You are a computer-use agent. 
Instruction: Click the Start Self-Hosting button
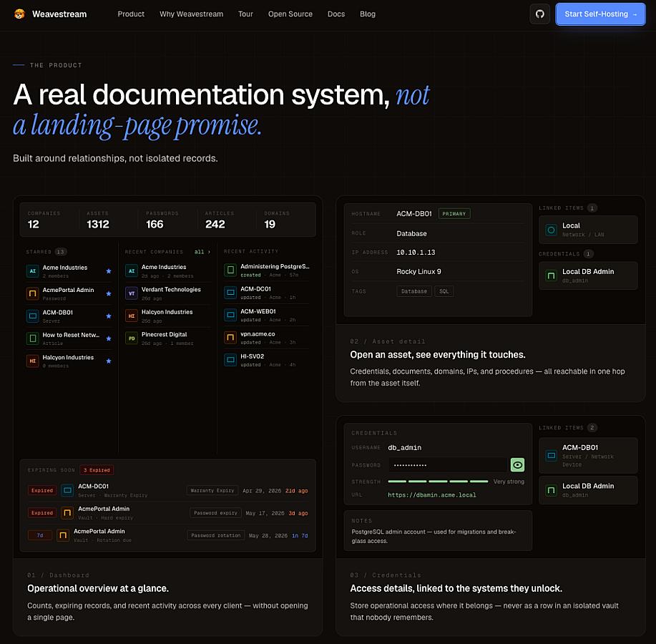(600, 14)
